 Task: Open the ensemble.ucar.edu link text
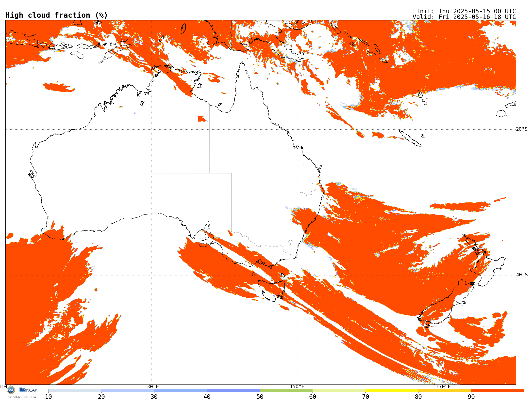pyautogui.click(x=22, y=397)
